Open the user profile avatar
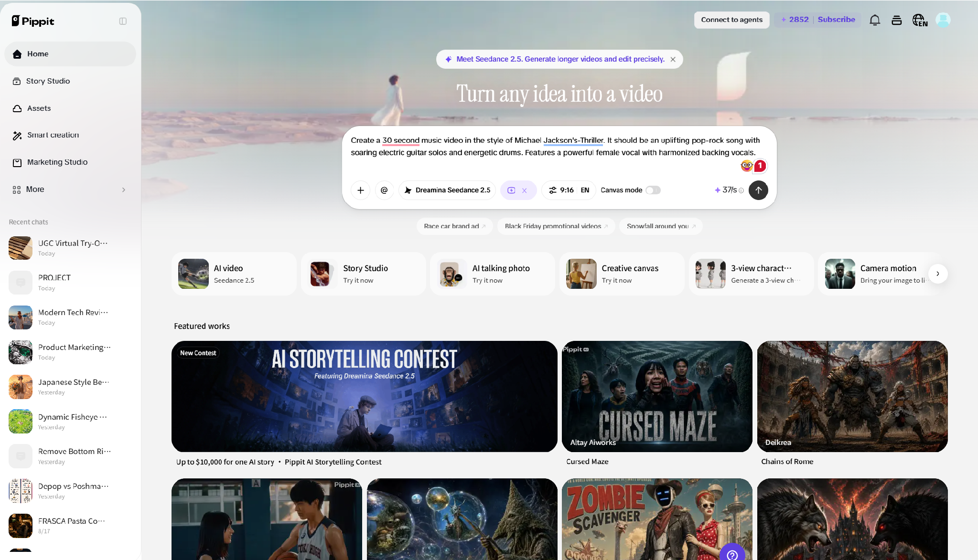 (943, 20)
